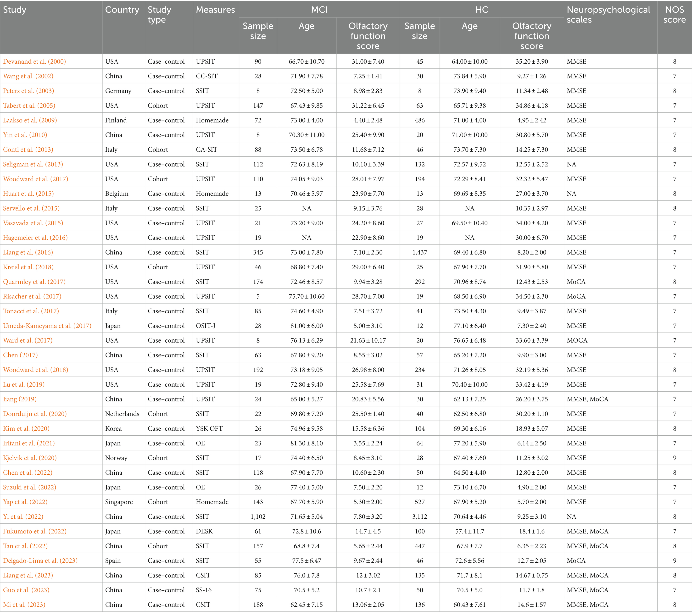Image resolution: width=692 pixels, height=616 pixels.
Task: Open Hagemeier et al. (2016) reference
Action: coord(36,238)
